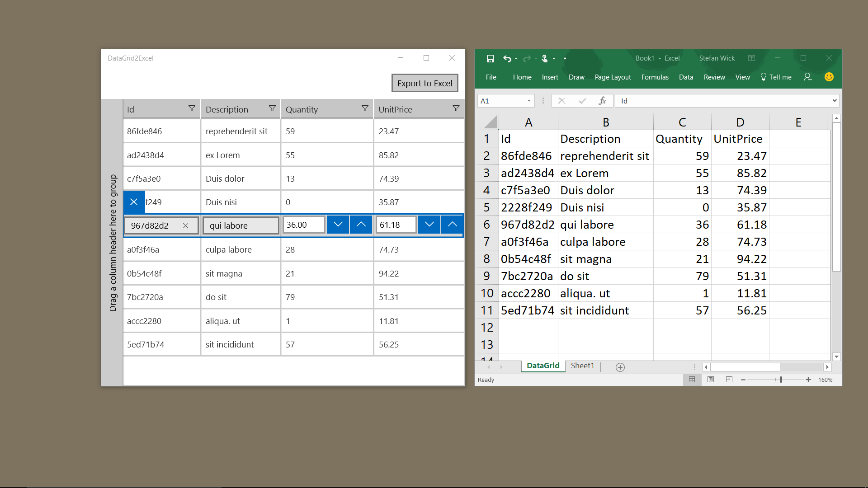The width and height of the screenshot is (868, 488).
Task: Cancel the row edit with the blue X
Action: tap(134, 202)
